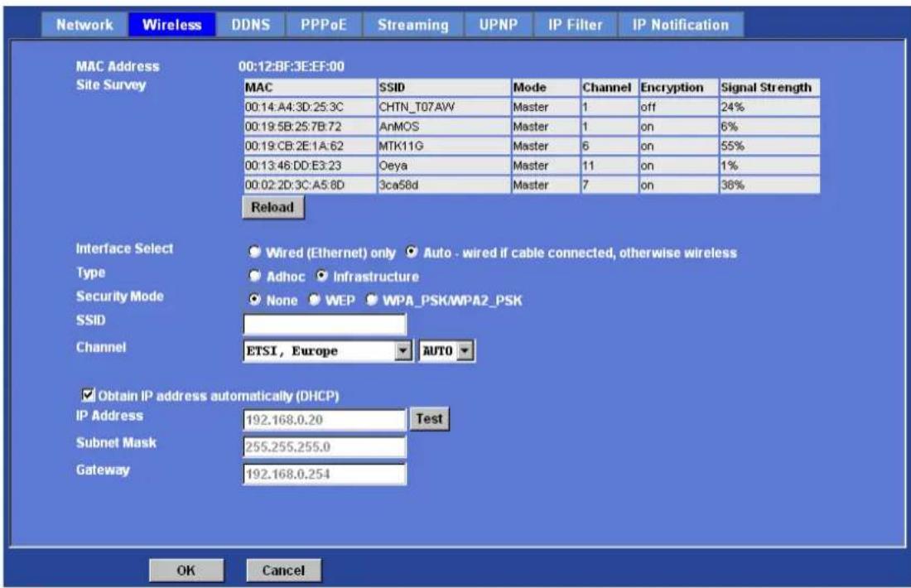Click the MAC column header

310,88
